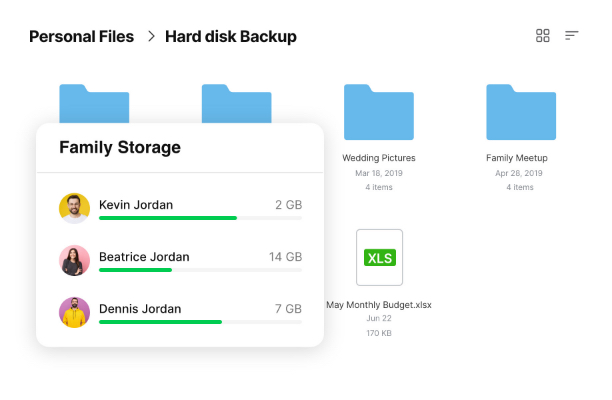
Task: Click the first partially hidden folder icon
Action: (94, 103)
